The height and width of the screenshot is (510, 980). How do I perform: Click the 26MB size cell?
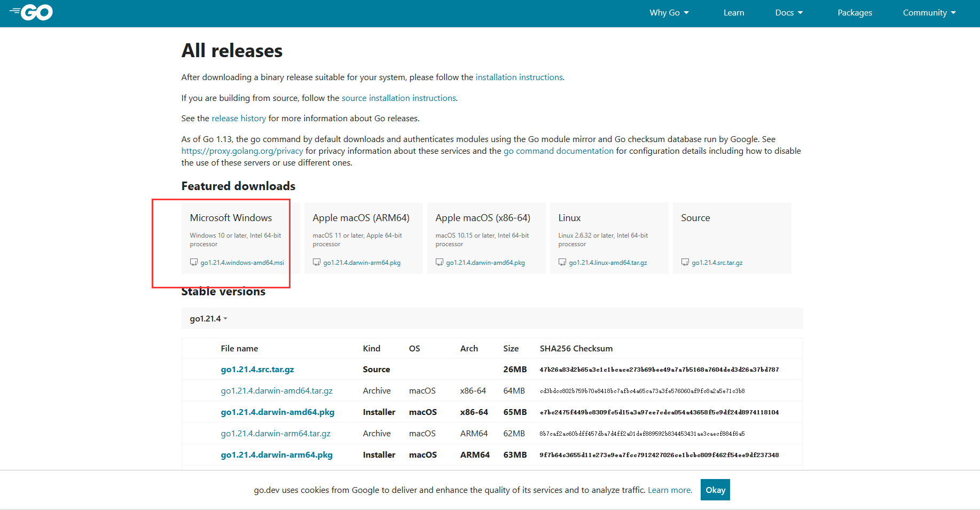click(515, 370)
